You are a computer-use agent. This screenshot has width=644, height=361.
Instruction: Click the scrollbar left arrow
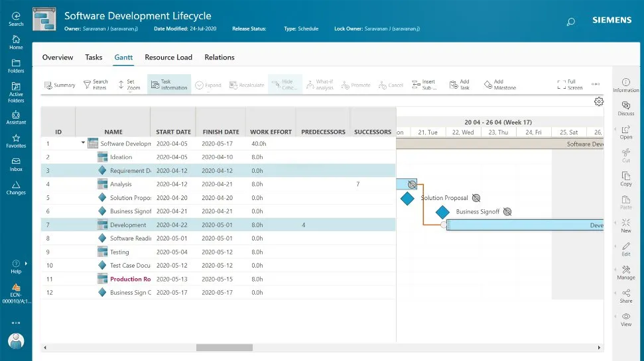click(45, 348)
